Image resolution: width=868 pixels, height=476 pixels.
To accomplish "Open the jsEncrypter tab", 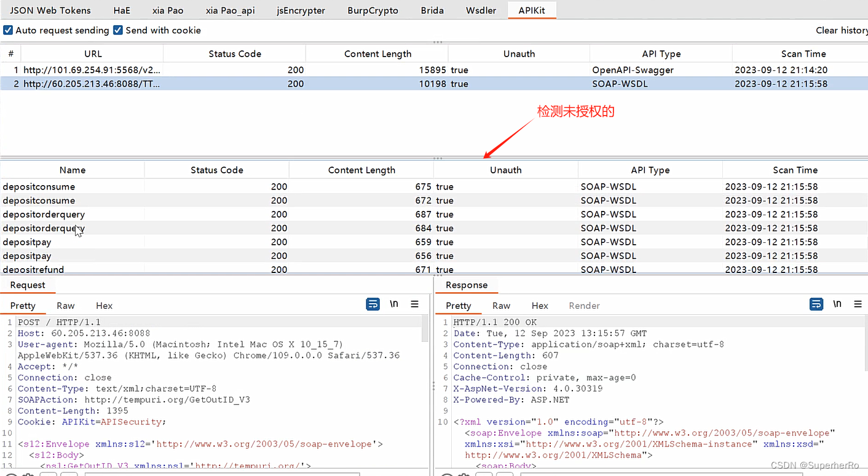I will (301, 10).
